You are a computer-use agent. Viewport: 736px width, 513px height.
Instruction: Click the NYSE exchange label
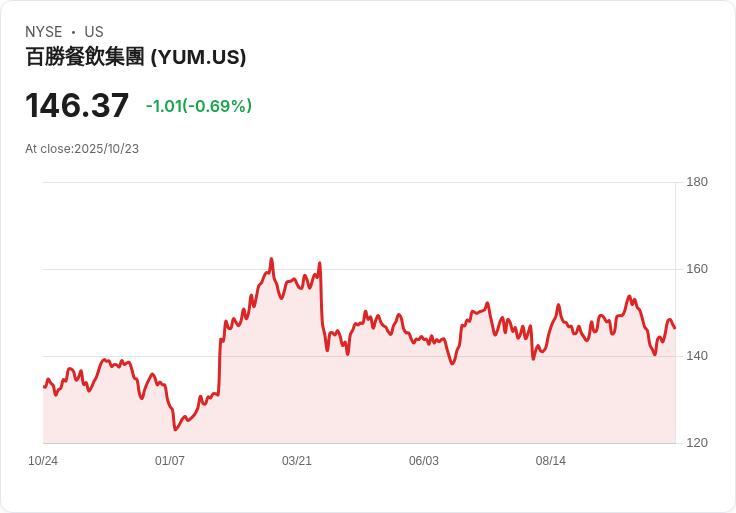[x=44, y=32]
